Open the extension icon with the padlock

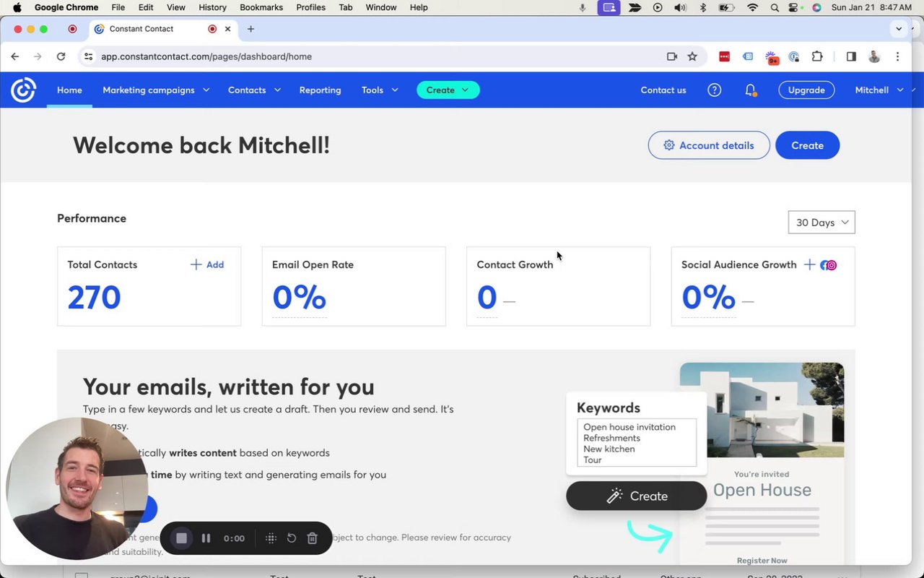point(794,56)
